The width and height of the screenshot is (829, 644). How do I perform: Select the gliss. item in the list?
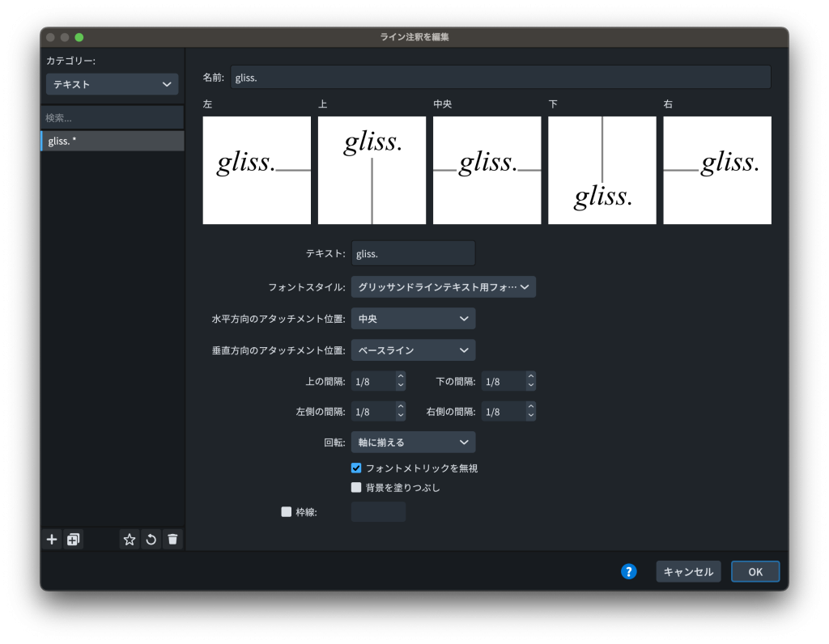click(113, 142)
